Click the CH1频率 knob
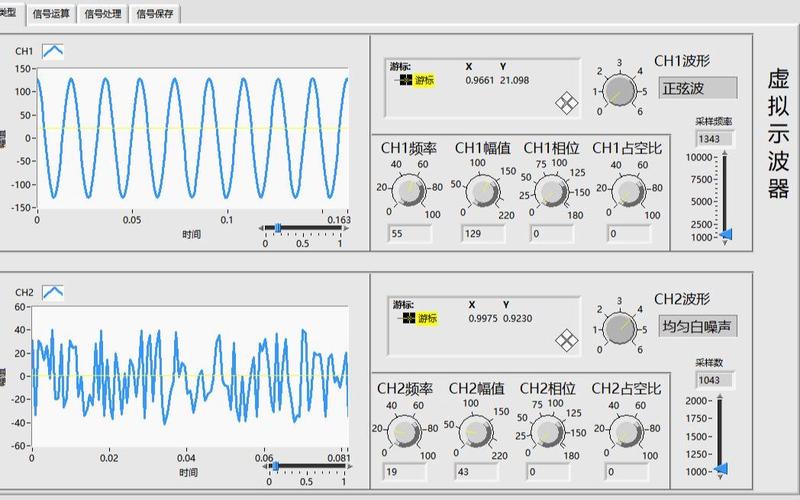 click(x=408, y=191)
